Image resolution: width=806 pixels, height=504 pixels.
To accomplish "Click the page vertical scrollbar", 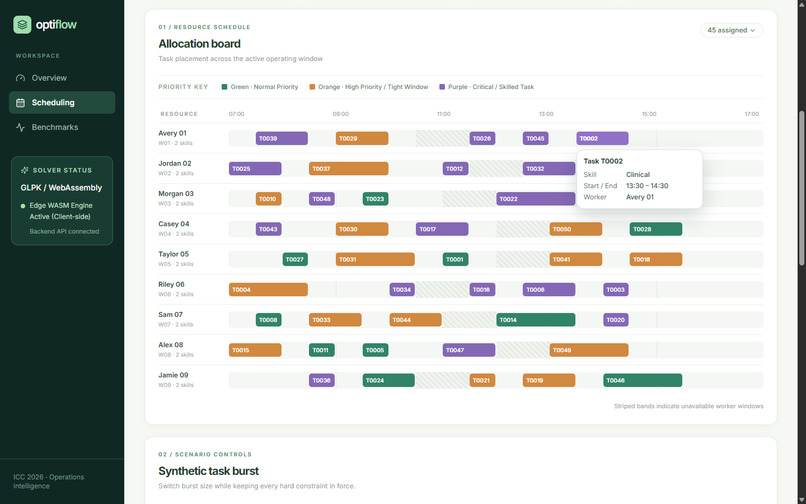I will (x=801, y=188).
